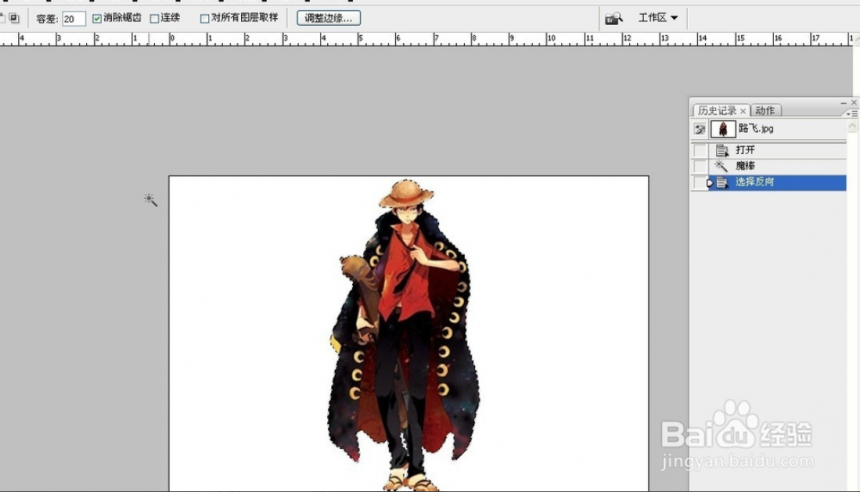Click the history state slider marker on 选择反向
The width and height of the screenshot is (860, 492).
710,183
